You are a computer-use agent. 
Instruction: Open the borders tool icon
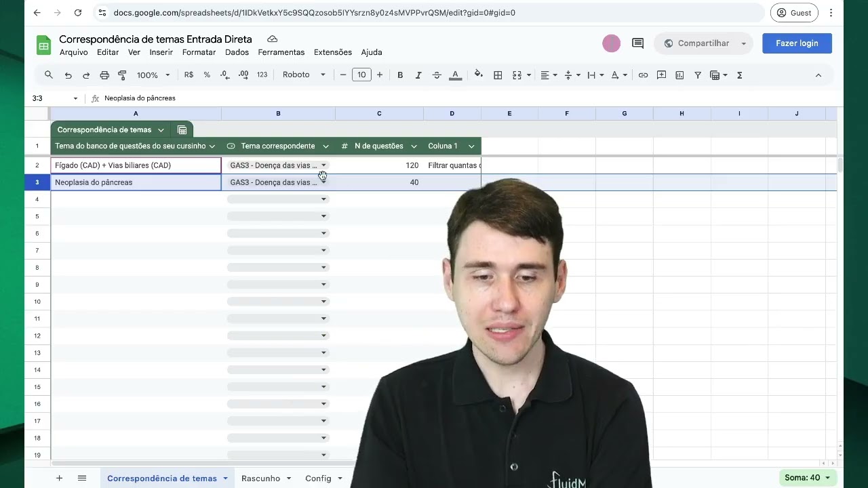(x=498, y=75)
